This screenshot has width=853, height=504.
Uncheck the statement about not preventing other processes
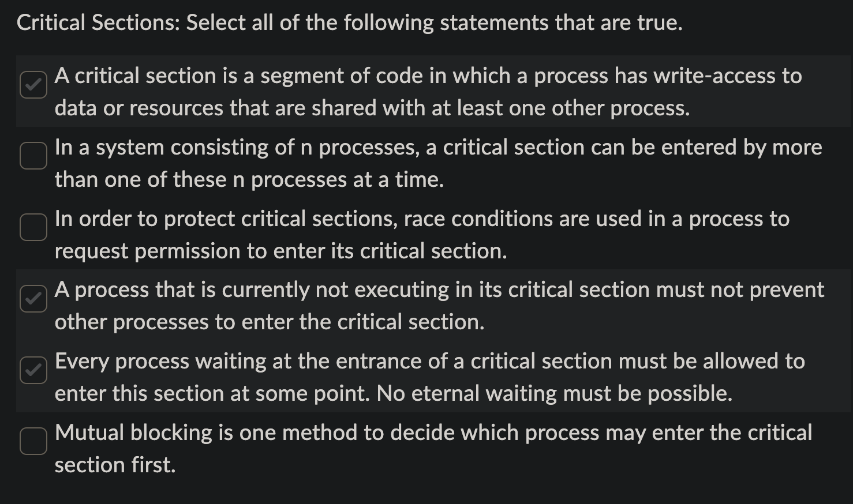(33, 299)
